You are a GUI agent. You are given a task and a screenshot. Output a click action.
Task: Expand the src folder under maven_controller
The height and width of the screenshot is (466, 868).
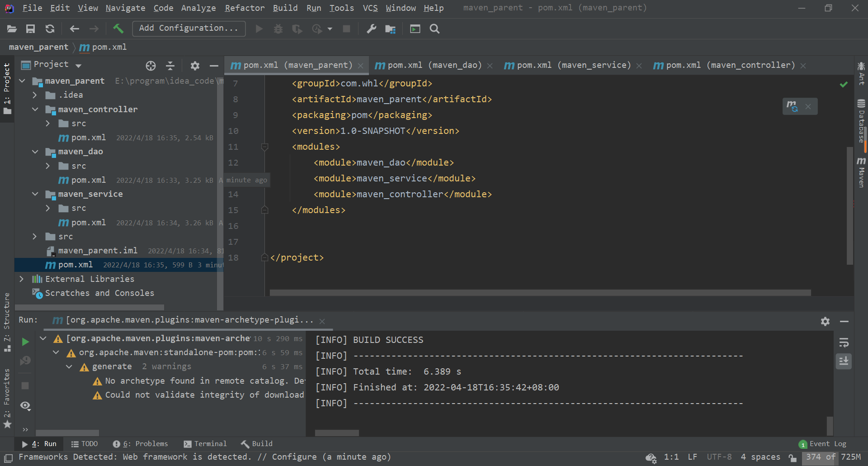[x=48, y=123]
